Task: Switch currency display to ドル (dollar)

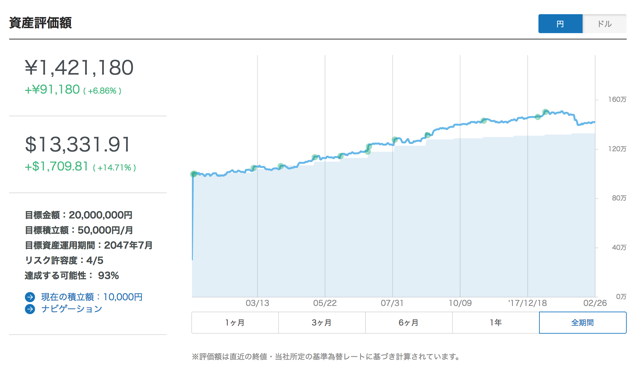Action: click(x=604, y=24)
